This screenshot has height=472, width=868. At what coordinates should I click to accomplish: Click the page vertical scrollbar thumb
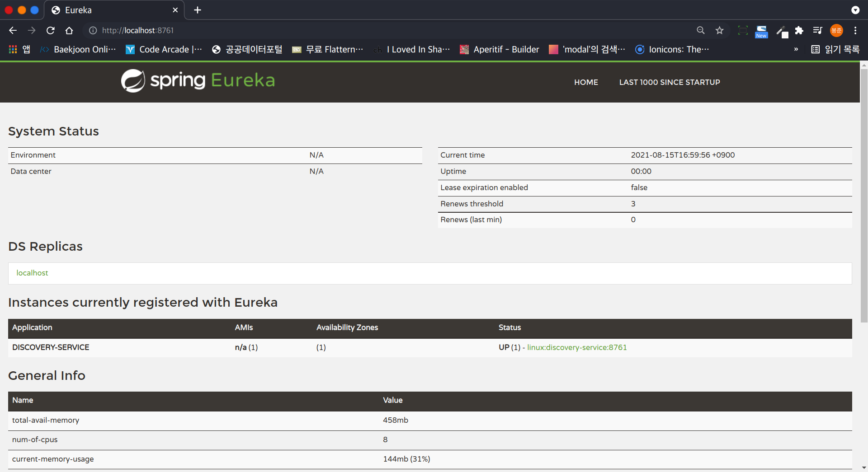(x=864, y=196)
